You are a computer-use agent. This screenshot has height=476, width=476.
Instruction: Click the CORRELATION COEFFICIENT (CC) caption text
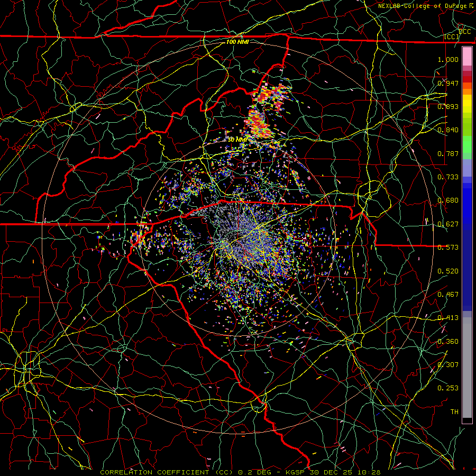(167, 472)
